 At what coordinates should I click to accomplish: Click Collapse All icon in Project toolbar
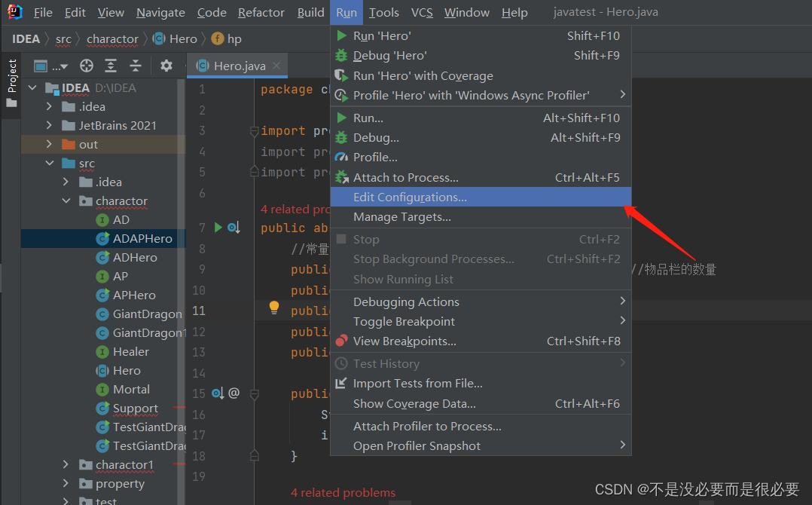point(136,66)
